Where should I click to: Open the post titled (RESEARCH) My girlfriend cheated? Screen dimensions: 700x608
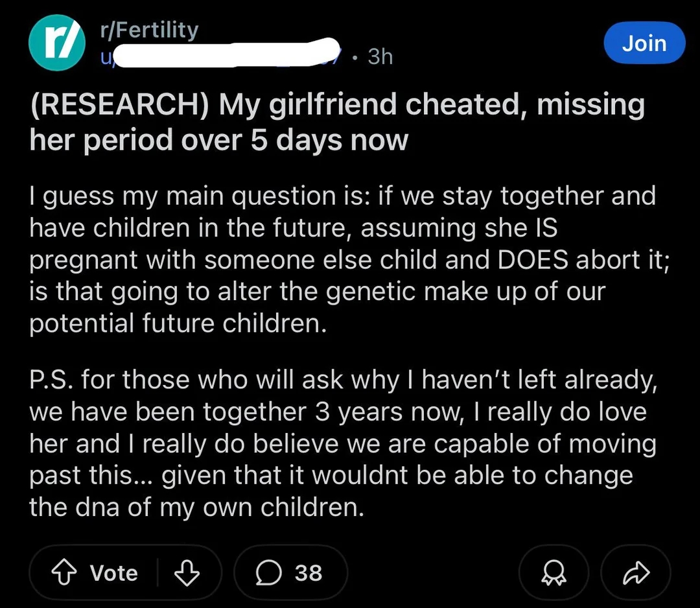click(x=337, y=122)
